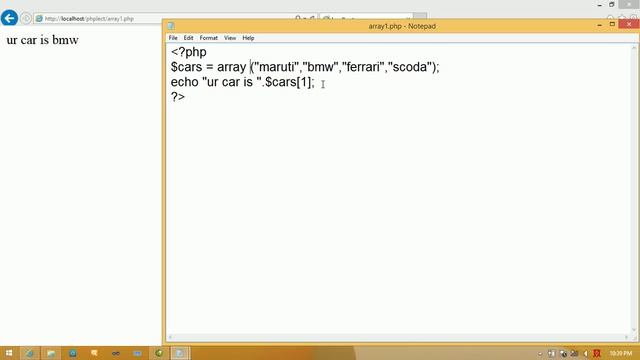Open File Explorer from the taskbar
The image size is (640, 360).
[x=51, y=353]
